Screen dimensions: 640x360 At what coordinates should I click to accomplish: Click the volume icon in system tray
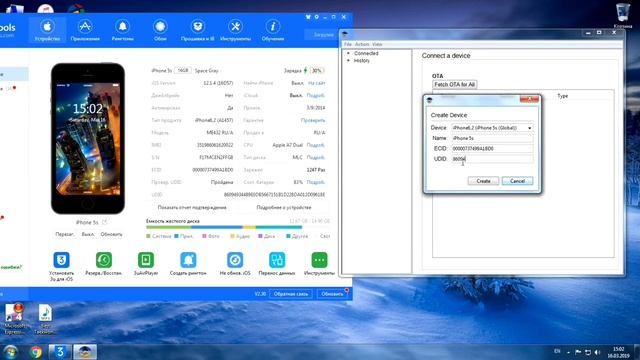click(598, 352)
